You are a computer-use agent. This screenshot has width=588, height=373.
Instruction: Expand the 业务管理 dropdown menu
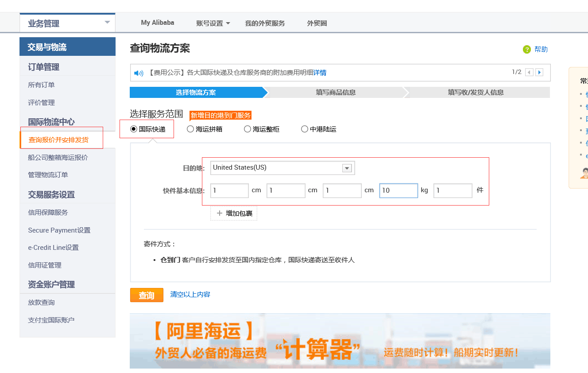(x=107, y=23)
